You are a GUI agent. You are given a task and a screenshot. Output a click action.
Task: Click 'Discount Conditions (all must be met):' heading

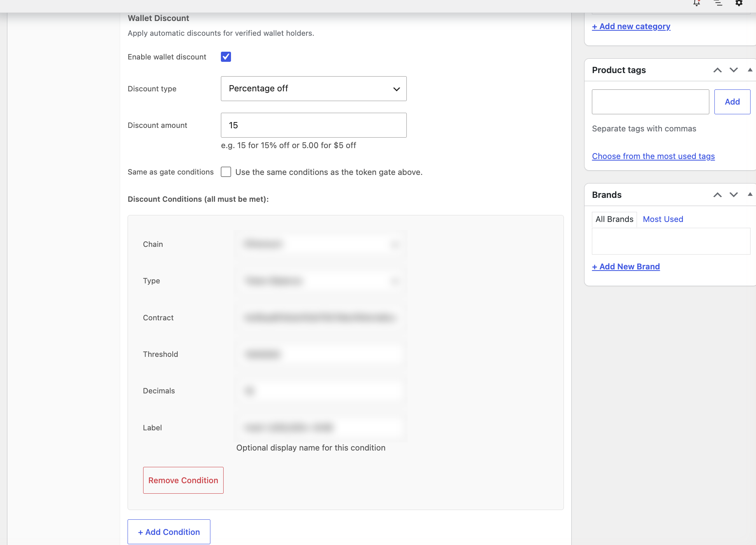pos(198,199)
